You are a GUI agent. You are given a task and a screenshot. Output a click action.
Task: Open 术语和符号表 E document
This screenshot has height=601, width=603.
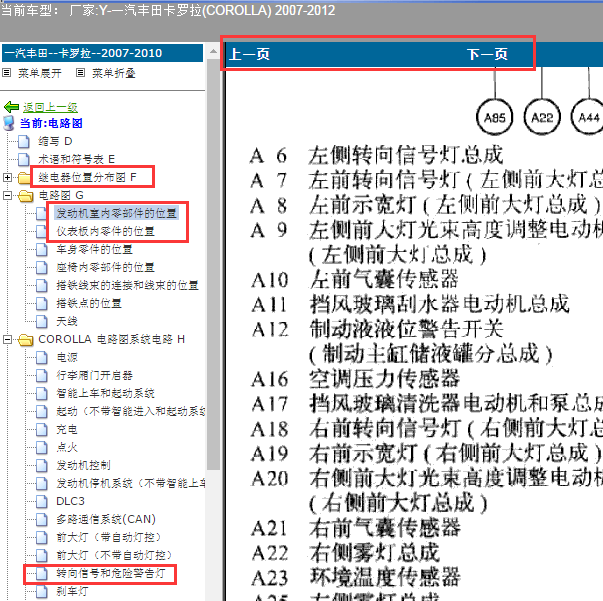click(x=77, y=159)
